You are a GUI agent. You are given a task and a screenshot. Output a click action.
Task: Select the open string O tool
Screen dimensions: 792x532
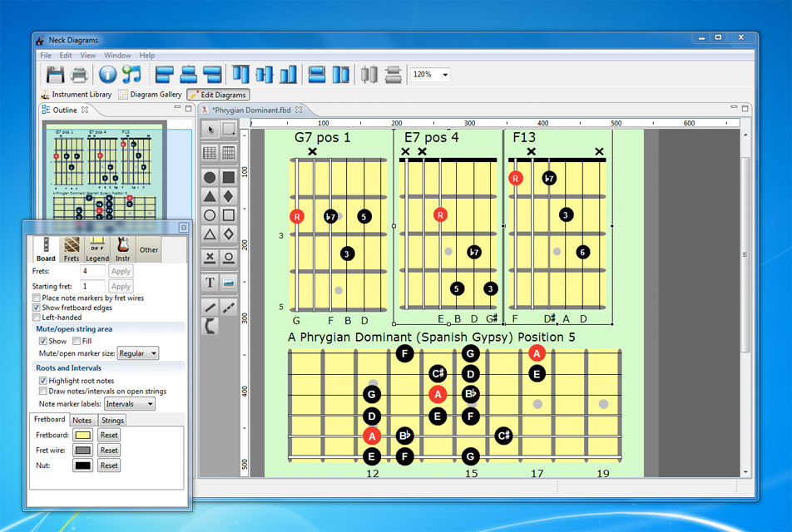pos(229,258)
